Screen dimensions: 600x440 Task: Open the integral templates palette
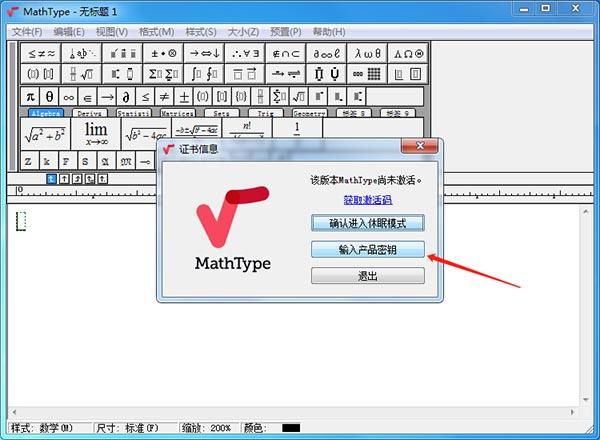[204, 74]
